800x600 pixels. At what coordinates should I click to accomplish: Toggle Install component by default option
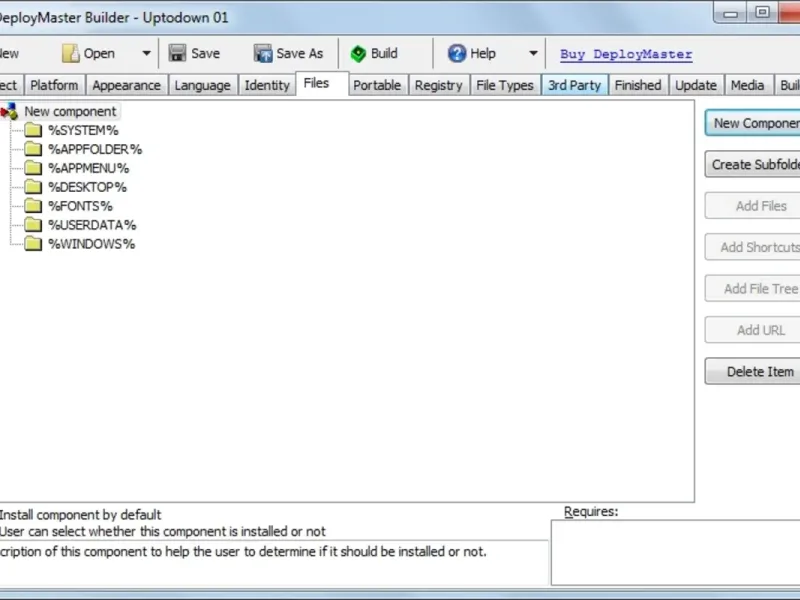tap(80, 515)
